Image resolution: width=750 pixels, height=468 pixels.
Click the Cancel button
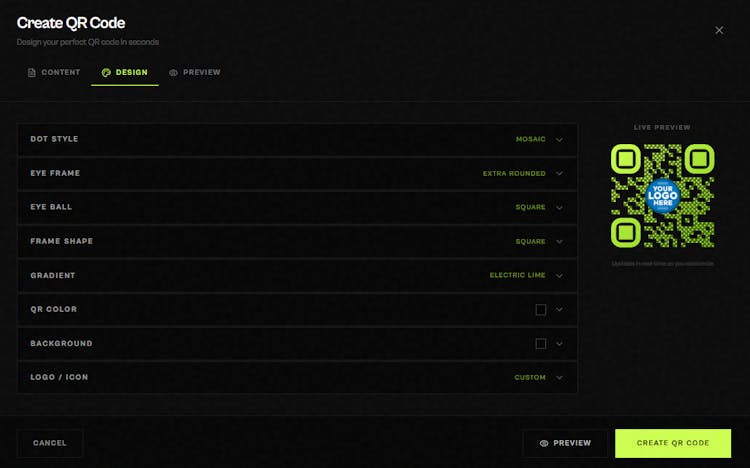(x=50, y=443)
